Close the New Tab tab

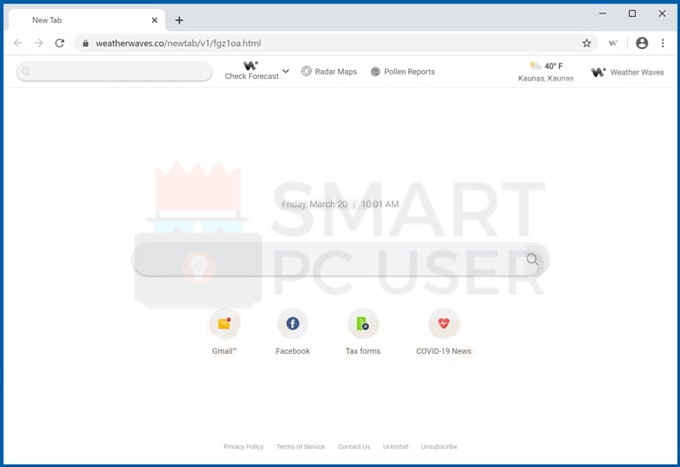[154, 20]
